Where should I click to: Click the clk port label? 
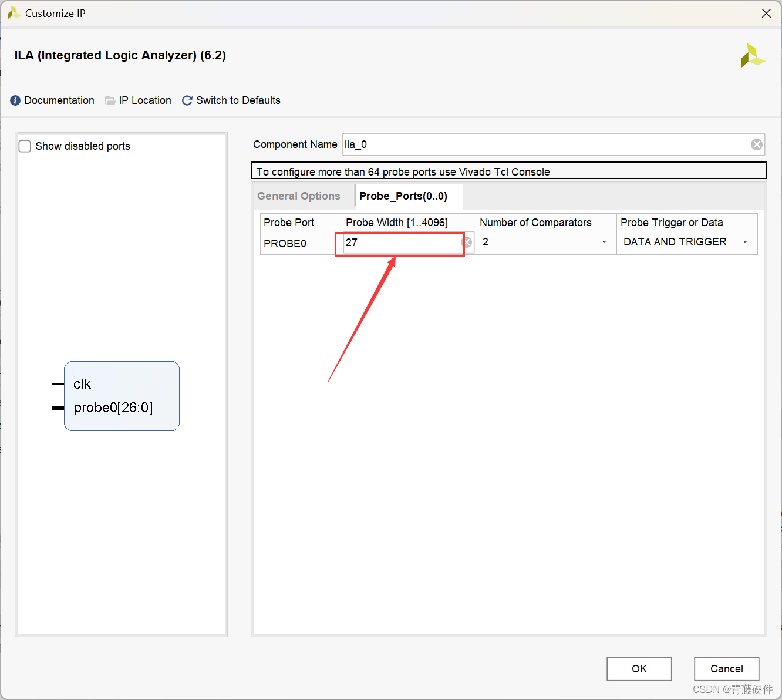82,384
